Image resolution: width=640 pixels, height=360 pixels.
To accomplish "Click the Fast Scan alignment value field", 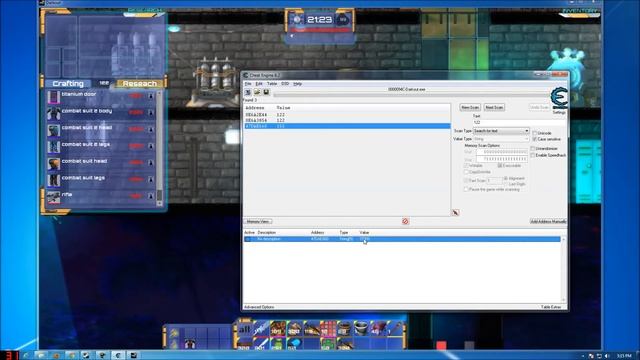I will pyautogui.click(x=494, y=180).
